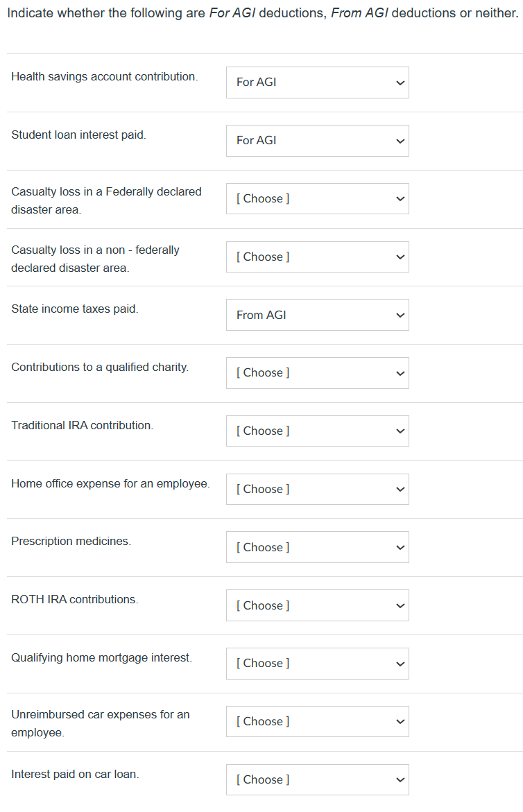Open the Federally declared disaster casualty loss dropdown
The height and width of the screenshot is (812, 523).
click(x=317, y=198)
